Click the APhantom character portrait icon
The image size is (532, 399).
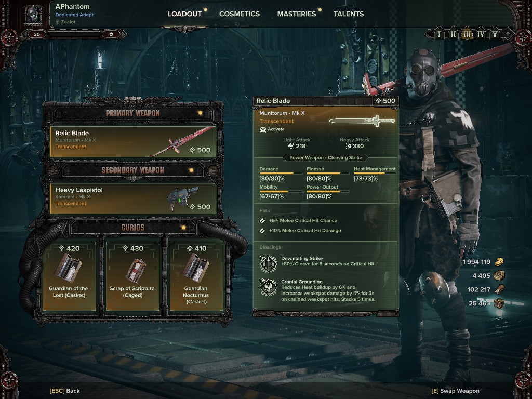pos(34,15)
